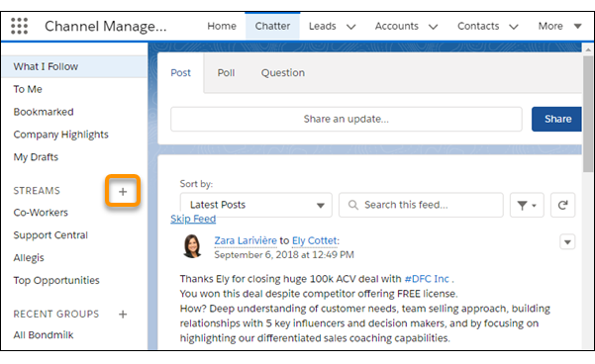Image resolution: width=595 pixels, height=364 pixels.
Task: Select the What I Follow feed
Action: point(75,66)
